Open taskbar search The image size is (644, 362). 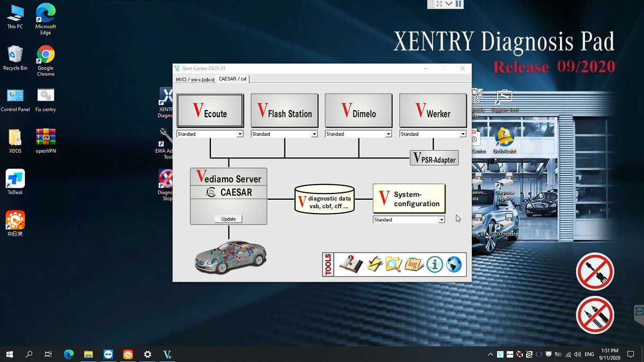tap(29, 354)
